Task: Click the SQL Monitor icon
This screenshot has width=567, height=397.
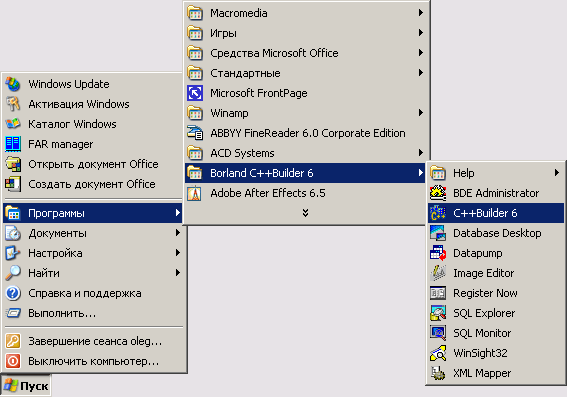Action: pos(438,333)
